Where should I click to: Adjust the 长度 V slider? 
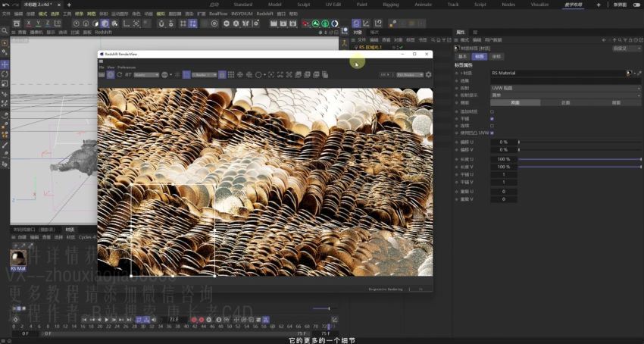580,167
